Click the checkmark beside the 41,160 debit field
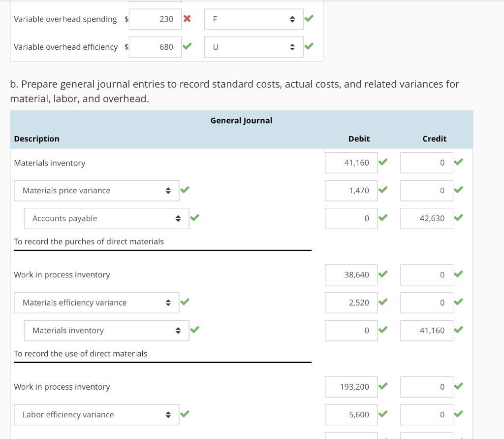This screenshot has width=504, height=439. [x=383, y=162]
